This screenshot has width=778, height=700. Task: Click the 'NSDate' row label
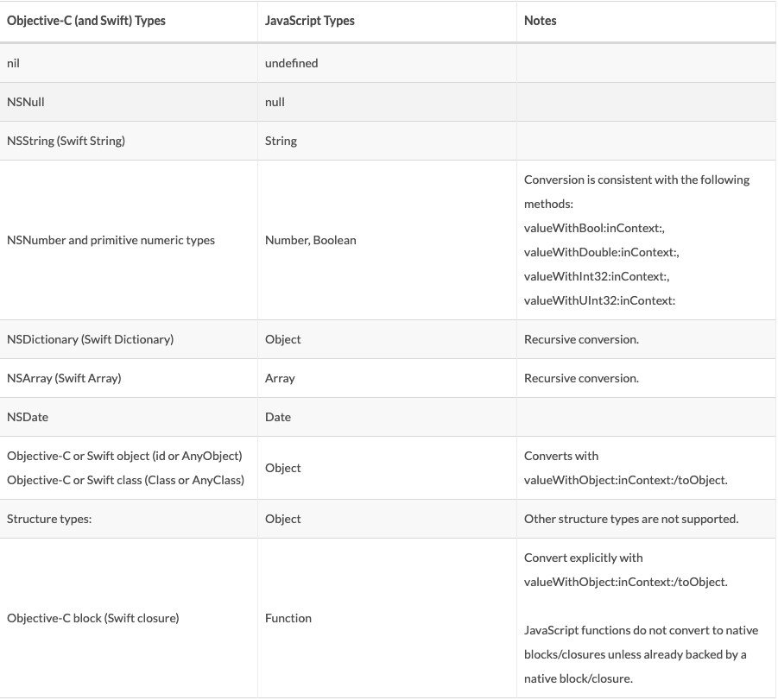pos(28,417)
